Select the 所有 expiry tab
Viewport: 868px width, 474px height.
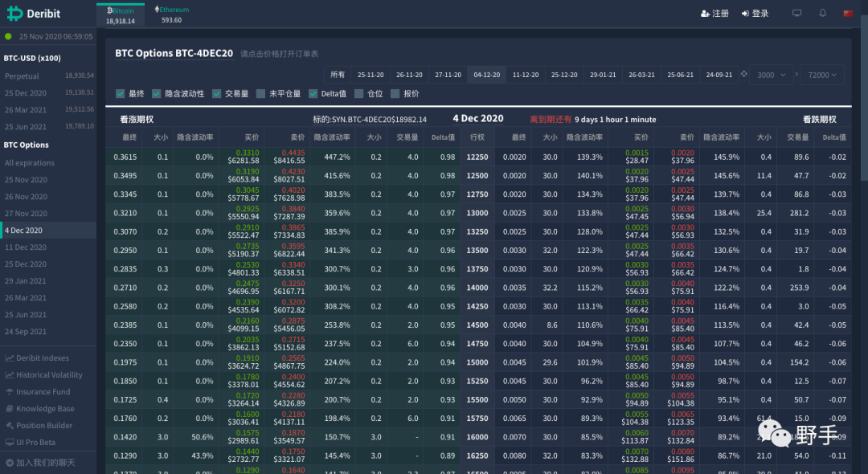338,75
